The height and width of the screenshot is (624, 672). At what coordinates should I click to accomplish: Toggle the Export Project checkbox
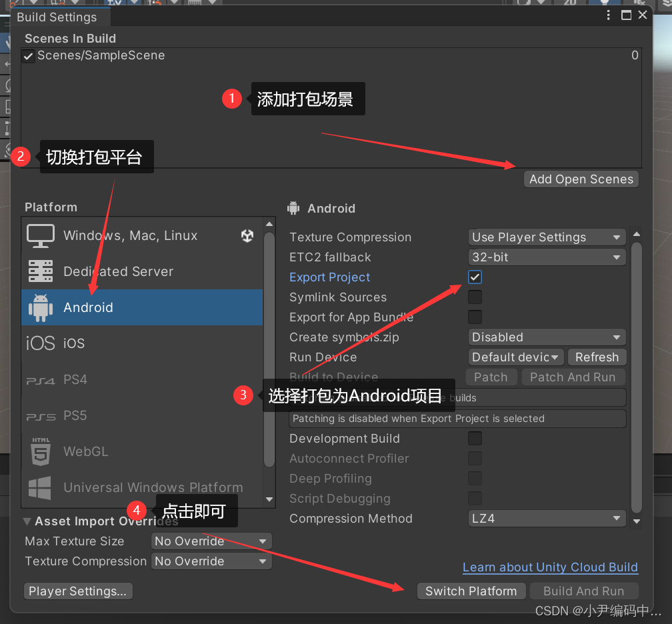(x=475, y=277)
